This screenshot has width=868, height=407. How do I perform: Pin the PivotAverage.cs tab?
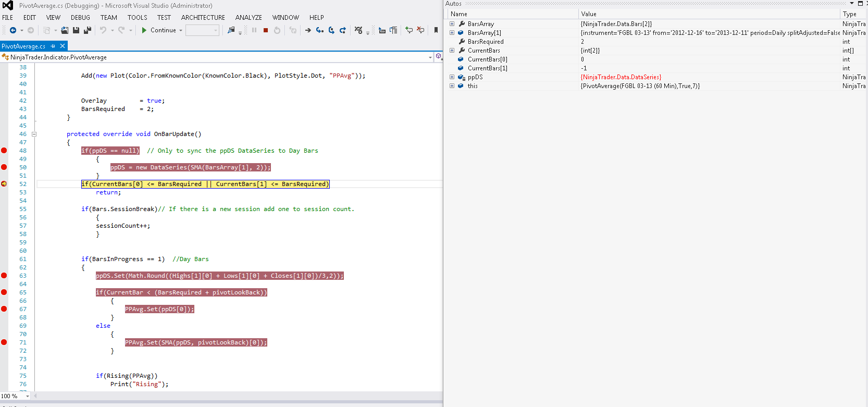coord(53,46)
